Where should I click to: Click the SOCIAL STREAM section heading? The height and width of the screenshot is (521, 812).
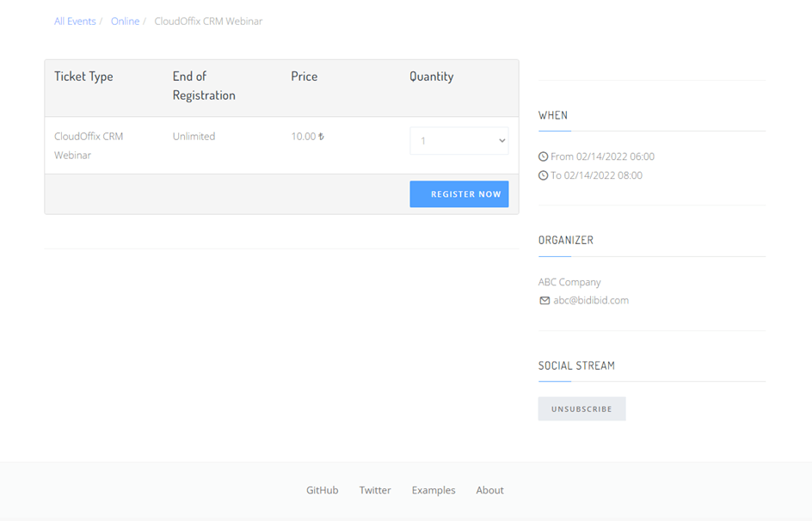pyautogui.click(x=576, y=365)
